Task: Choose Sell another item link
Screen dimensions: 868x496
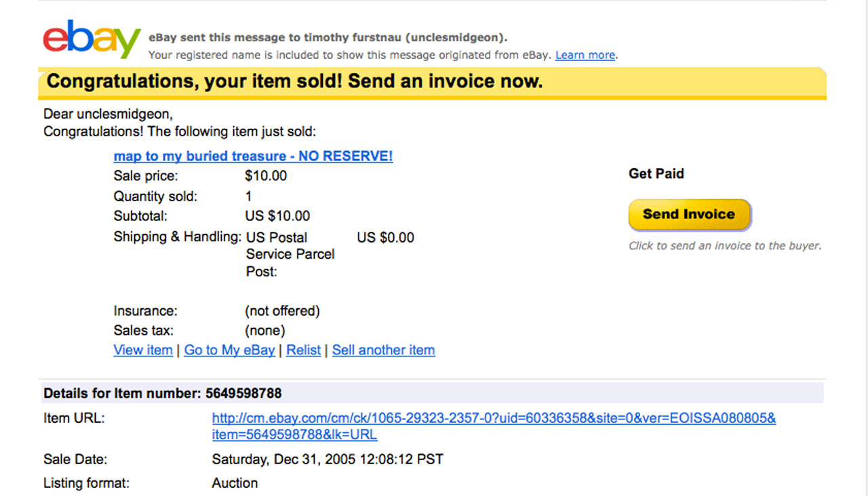Action: point(384,350)
